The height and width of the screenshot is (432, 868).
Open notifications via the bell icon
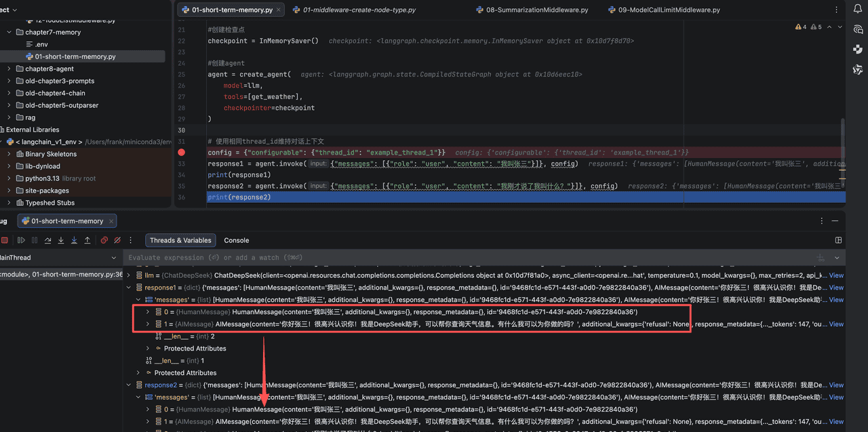tap(857, 9)
